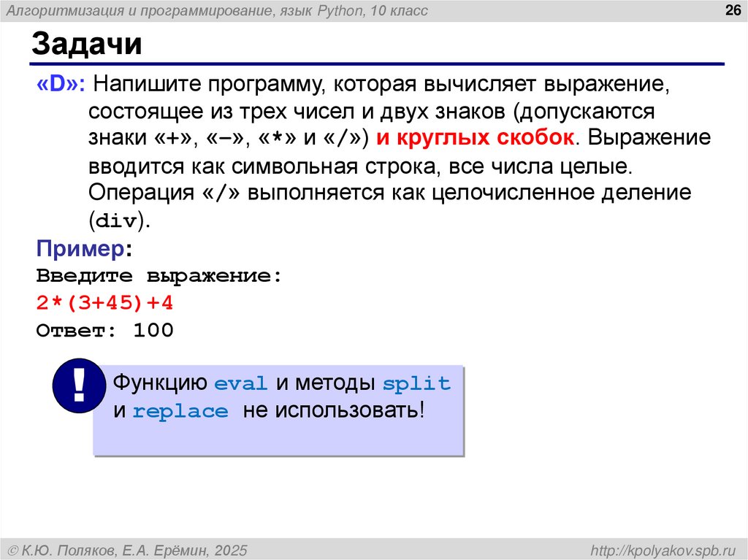Click the blue keyword "replace"
The height and width of the screenshot is (560, 748).
click(180, 411)
